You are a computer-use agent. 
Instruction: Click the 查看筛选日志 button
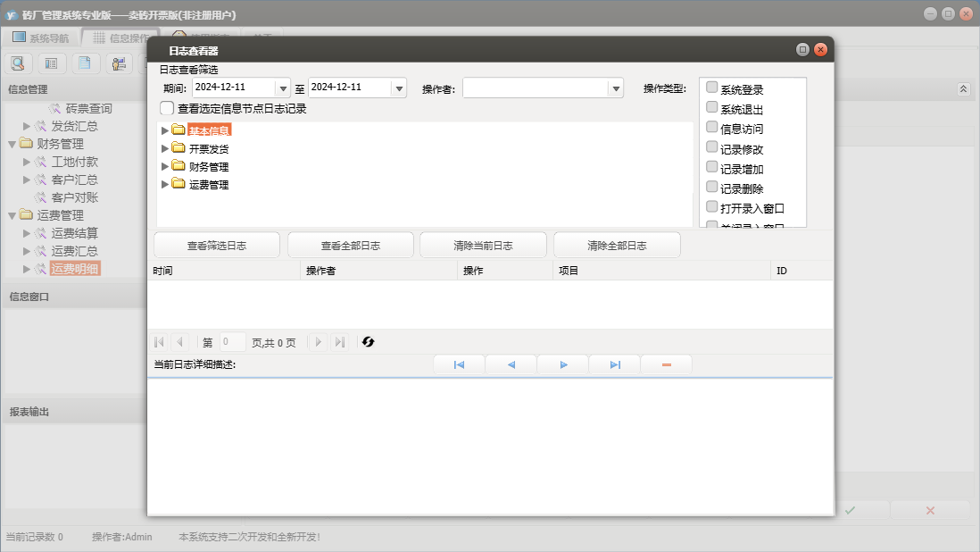click(217, 246)
